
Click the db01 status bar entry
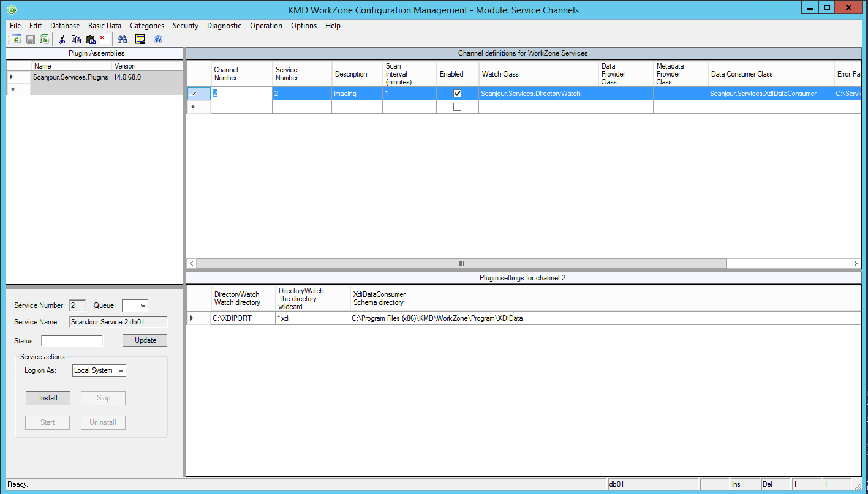point(653,484)
